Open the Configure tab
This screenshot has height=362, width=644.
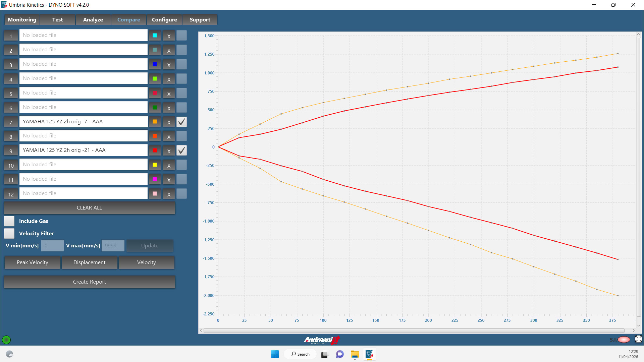coord(164,20)
